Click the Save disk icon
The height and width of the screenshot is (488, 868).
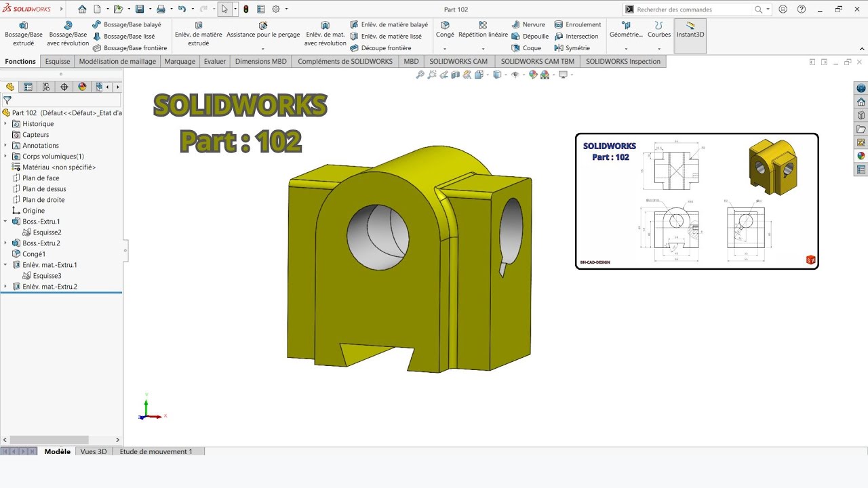[x=140, y=9]
